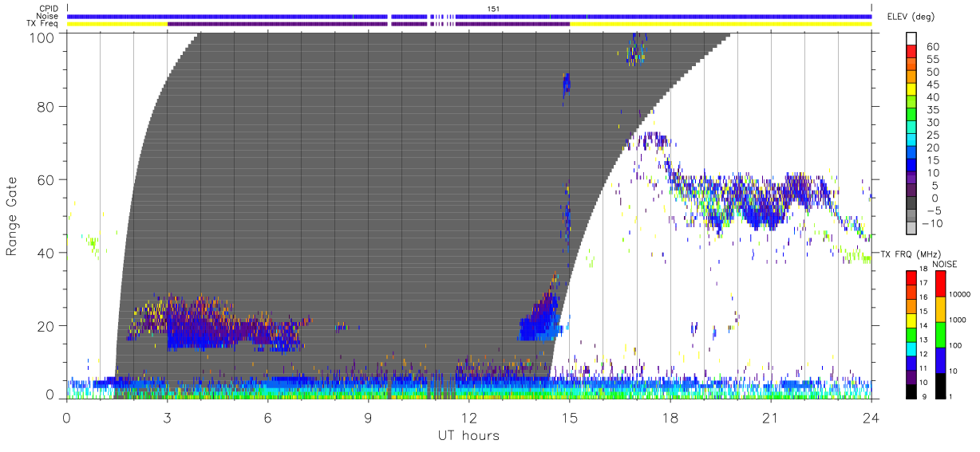Click ELEV legend value '25'
The height and width of the screenshot is (452, 980).
click(x=933, y=135)
